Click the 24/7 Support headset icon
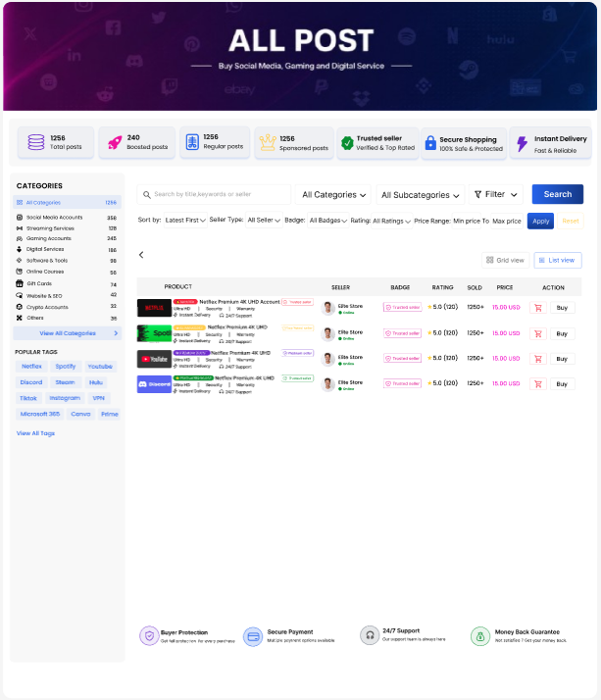 point(370,635)
